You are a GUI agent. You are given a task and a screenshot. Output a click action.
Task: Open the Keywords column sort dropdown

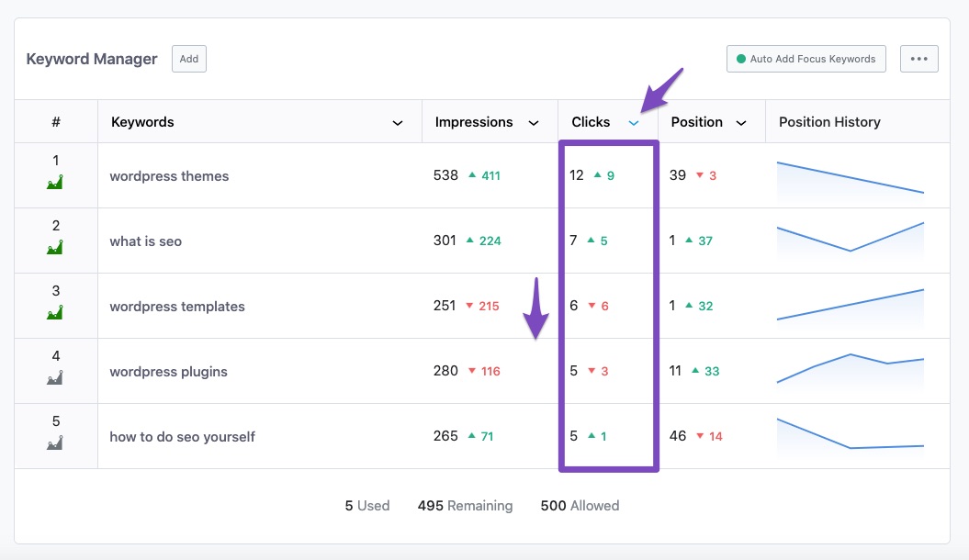[x=398, y=123]
